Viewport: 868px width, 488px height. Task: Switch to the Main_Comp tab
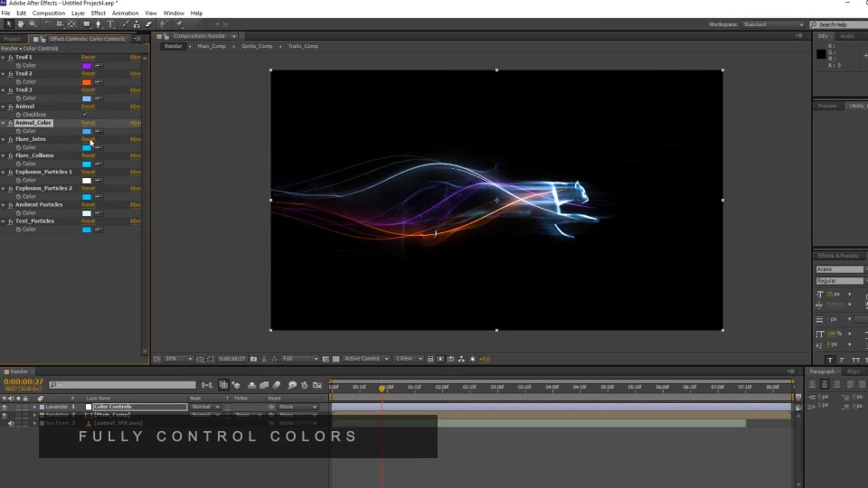212,46
